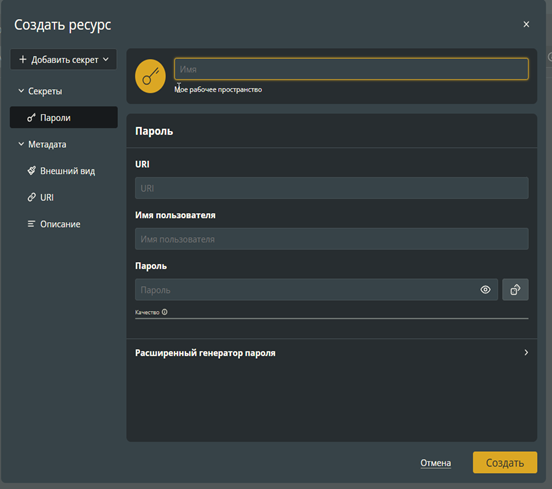Click the yellow key resource icon
The width and height of the screenshot is (552, 489).
coord(150,76)
